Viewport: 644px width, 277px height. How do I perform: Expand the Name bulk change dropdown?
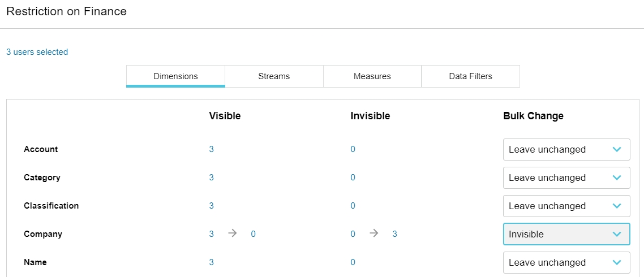(566, 263)
